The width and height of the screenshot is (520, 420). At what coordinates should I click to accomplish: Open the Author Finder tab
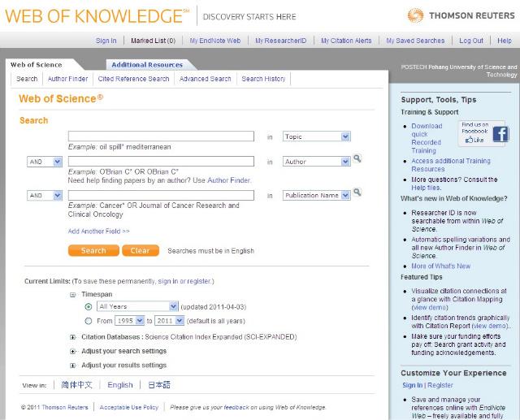coord(67,79)
